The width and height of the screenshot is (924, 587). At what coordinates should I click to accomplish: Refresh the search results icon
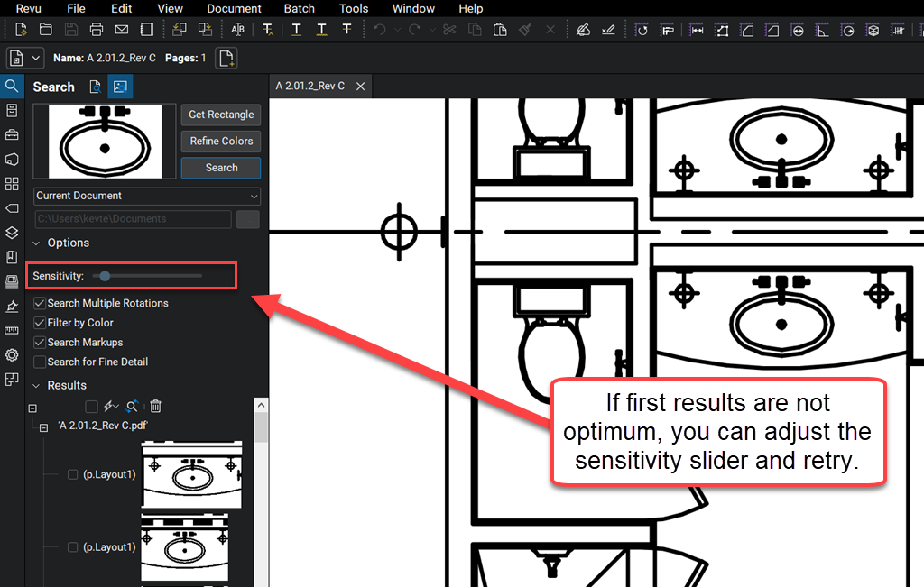point(132,407)
